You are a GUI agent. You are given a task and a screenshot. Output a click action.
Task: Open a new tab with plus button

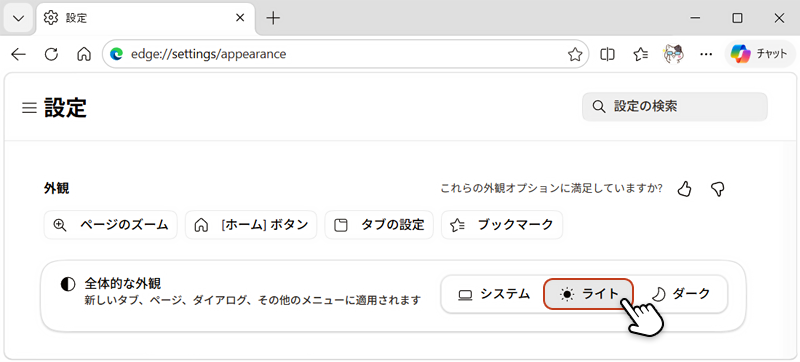[x=273, y=18]
